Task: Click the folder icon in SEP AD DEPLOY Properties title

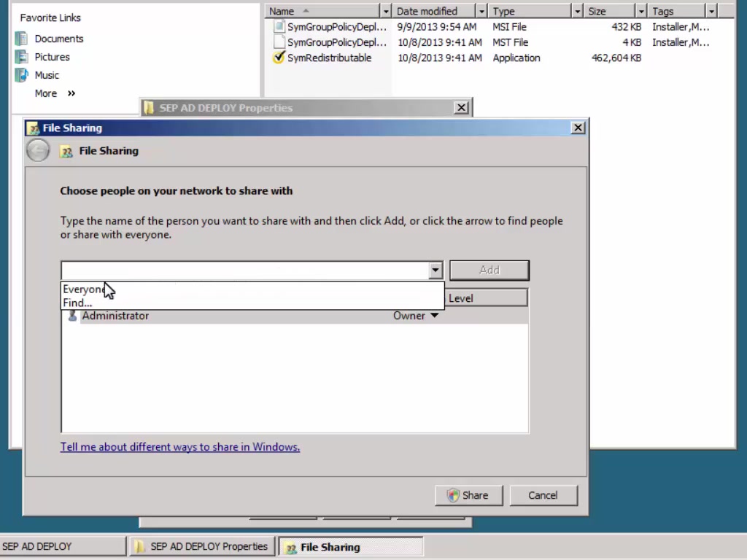Action: pos(149,108)
